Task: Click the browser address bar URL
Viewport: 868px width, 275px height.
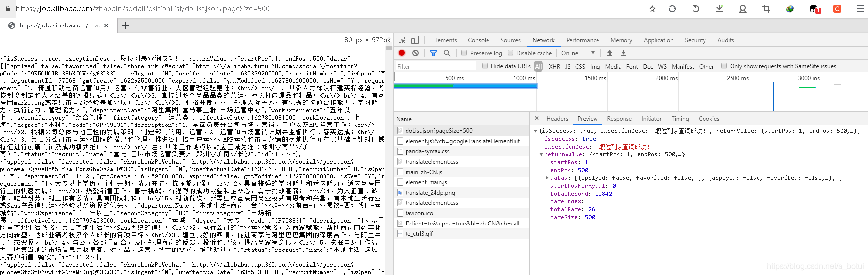Action: 142,9
